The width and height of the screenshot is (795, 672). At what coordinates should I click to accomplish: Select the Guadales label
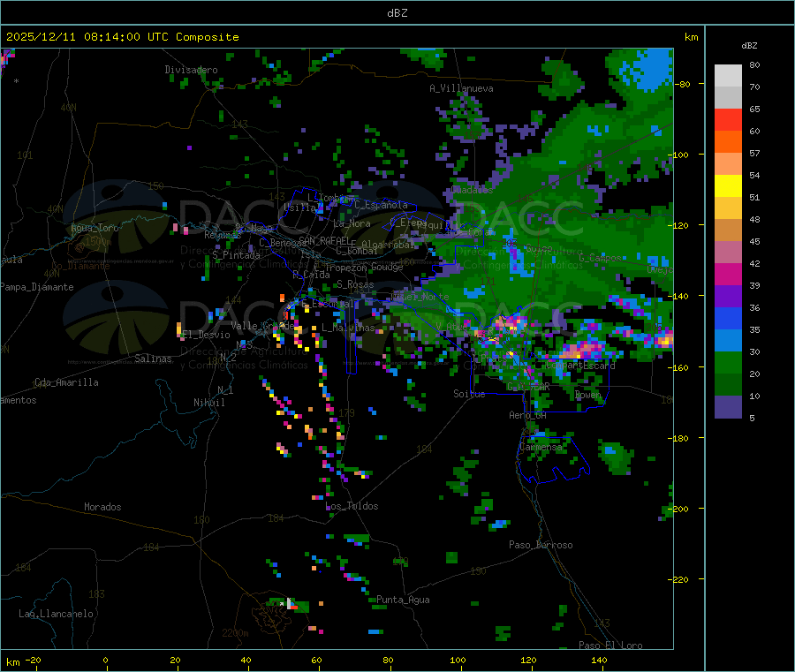click(472, 190)
